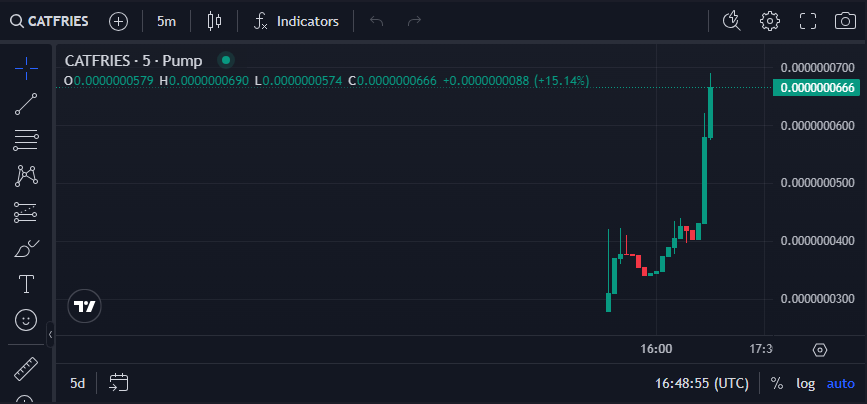Image resolution: width=867 pixels, height=404 pixels.
Task: Undo the last chart action
Action: (x=377, y=22)
